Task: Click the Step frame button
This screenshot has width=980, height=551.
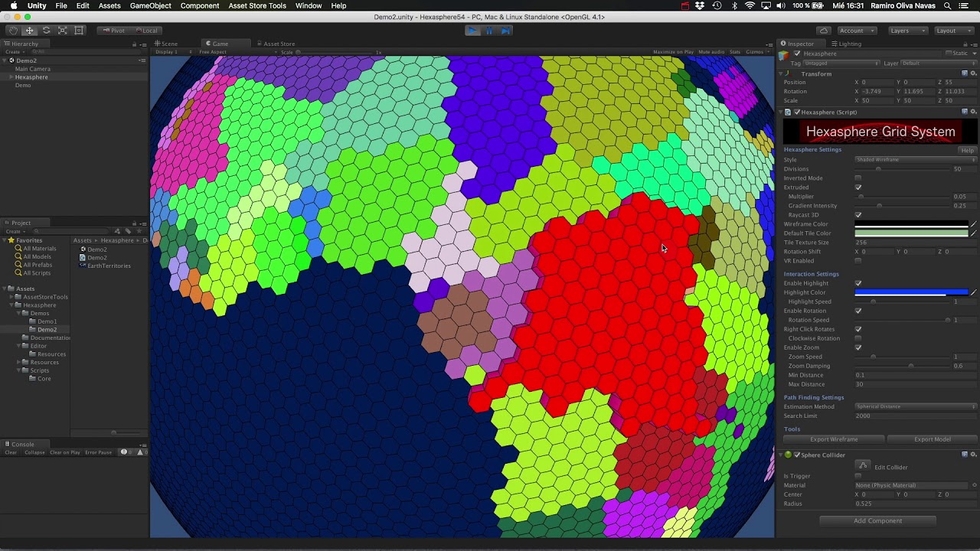Action: [505, 31]
